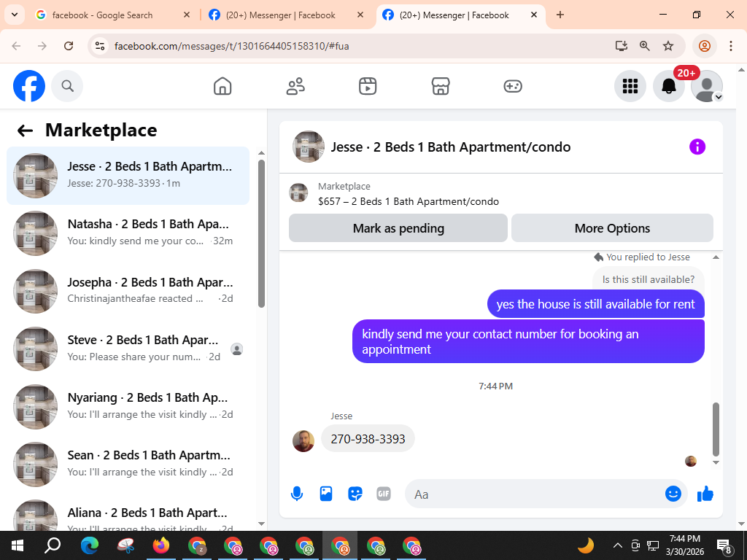Open the zoom magnifier icon in address bar
747x560 pixels.
[645, 46]
